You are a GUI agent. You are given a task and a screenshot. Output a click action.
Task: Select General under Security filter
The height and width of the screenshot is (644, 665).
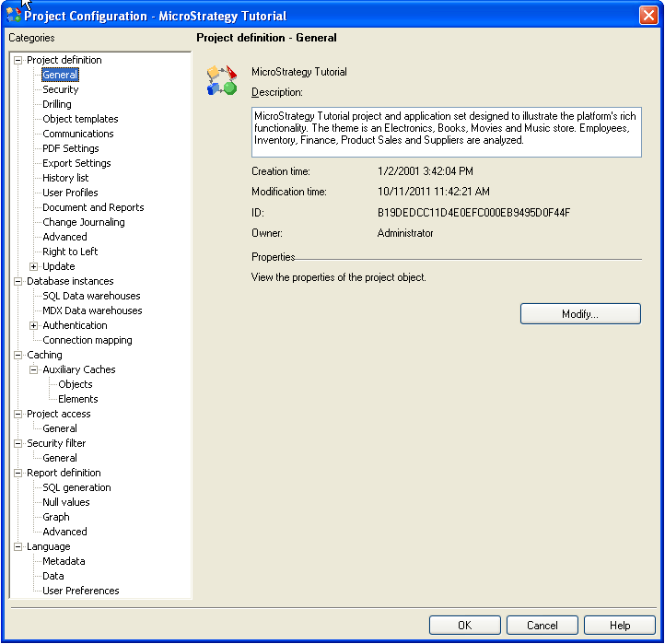pyautogui.click(x=60, y=458)
